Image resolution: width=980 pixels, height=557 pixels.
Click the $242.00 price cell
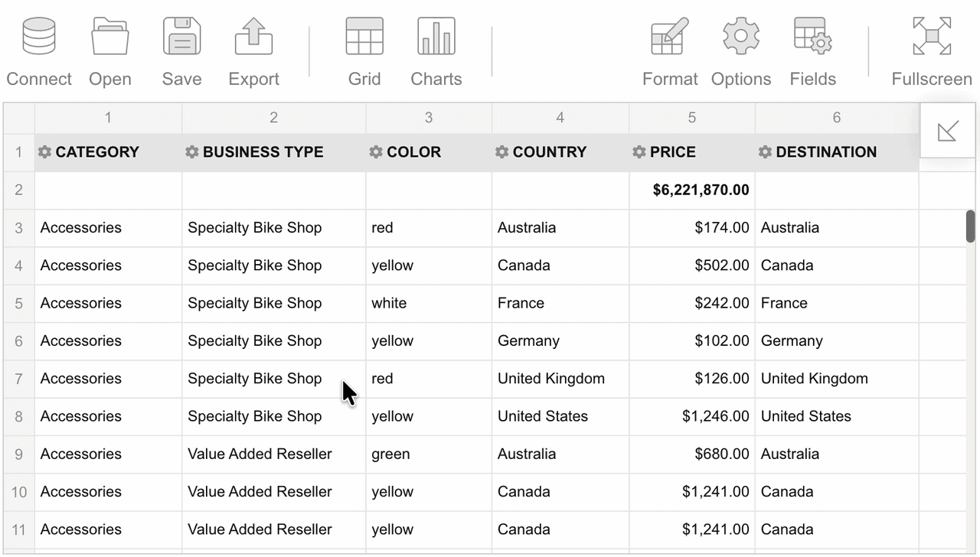pos(692,303)
